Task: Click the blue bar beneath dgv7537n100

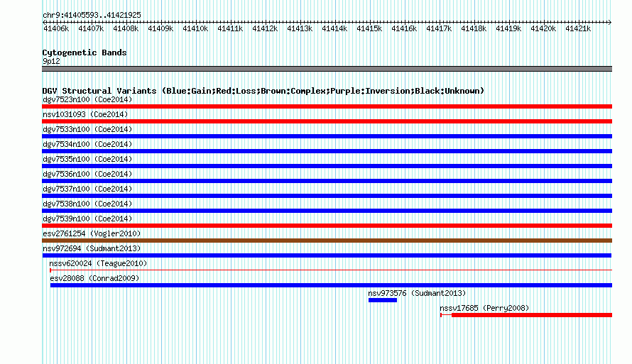Action: pos(327,196)
